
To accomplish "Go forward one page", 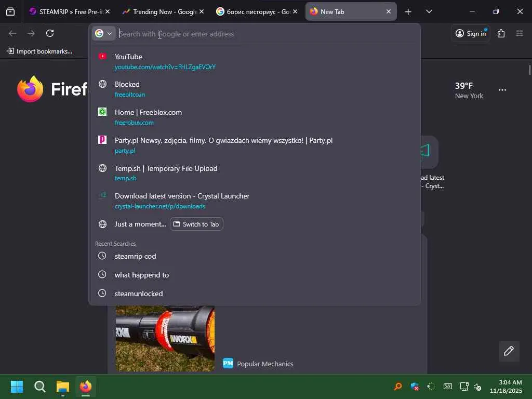I will pos(31,33).
